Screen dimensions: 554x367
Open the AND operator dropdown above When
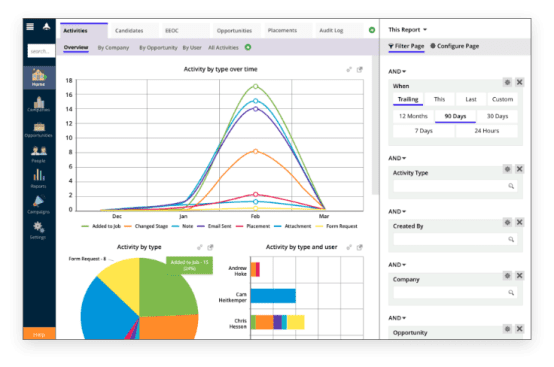pyautogui.click(x=397, y=71)
